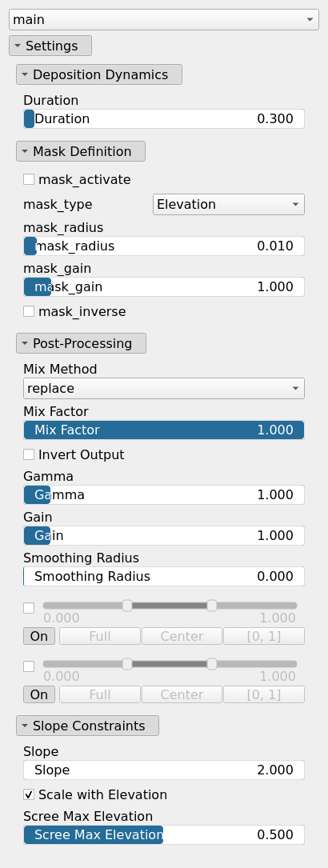Enable the first range slider checkbox
Image resolution: width=328 pixels, height=868 pixels.
click(29, 608)
